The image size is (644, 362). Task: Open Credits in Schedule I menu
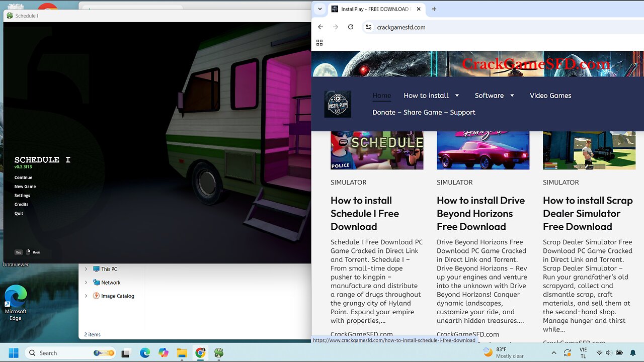coord(21,205)
